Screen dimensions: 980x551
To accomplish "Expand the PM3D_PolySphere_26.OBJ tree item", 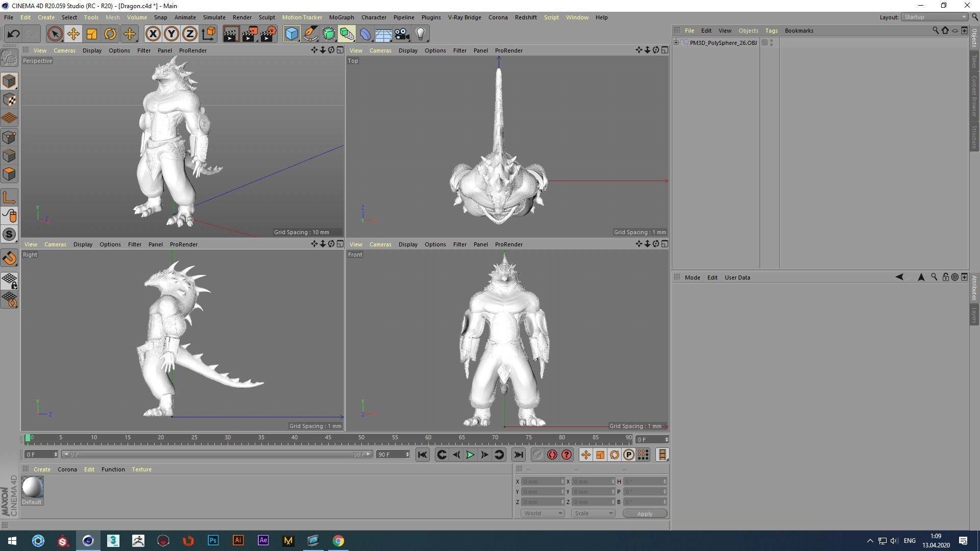I will pos(676,43).
